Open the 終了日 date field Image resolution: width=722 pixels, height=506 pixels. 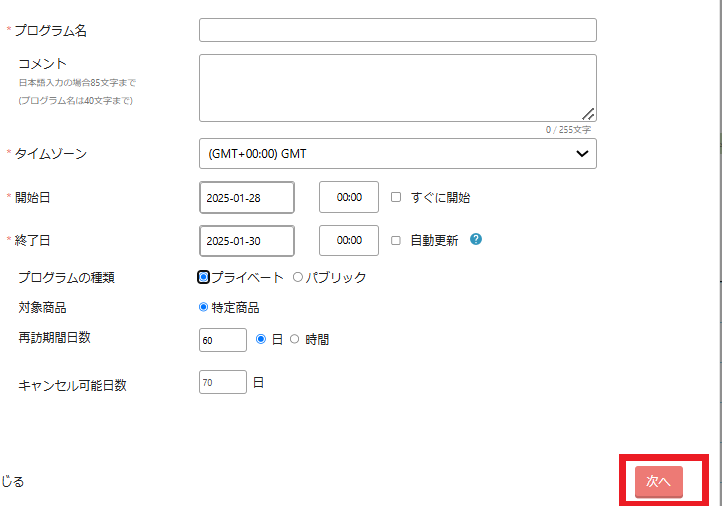click(247, 241)
